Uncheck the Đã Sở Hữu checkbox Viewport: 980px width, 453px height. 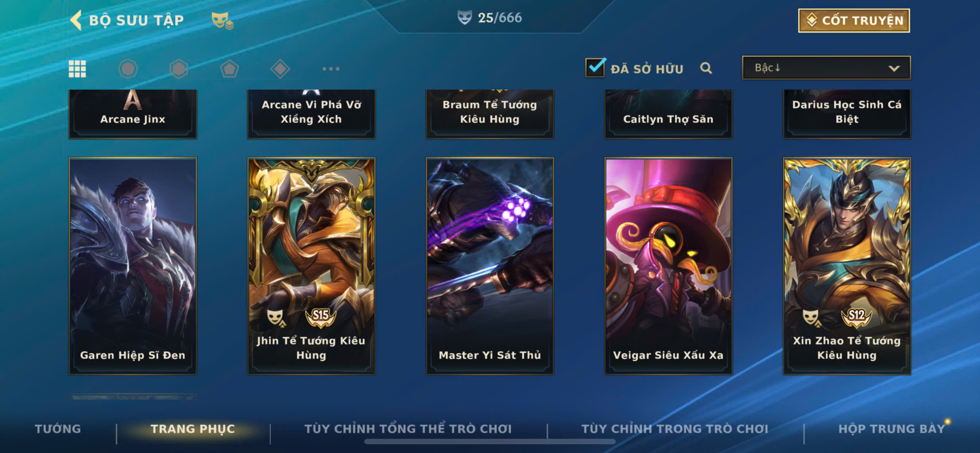coord(595,67)
